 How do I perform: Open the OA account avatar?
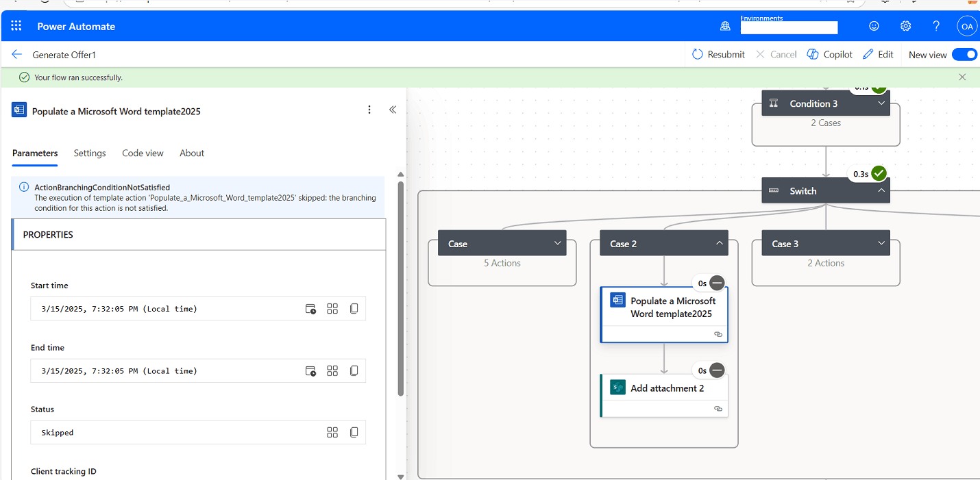pyautogui.click(x=967, y=26)
